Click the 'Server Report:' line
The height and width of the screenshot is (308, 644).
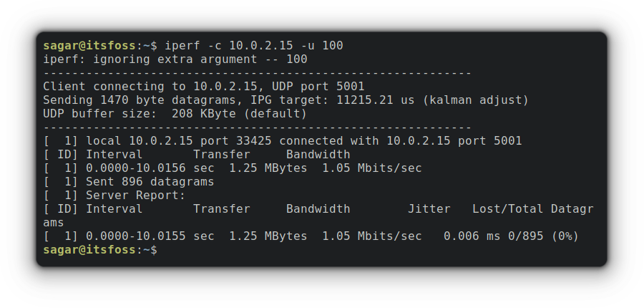(x=135, y=196)
